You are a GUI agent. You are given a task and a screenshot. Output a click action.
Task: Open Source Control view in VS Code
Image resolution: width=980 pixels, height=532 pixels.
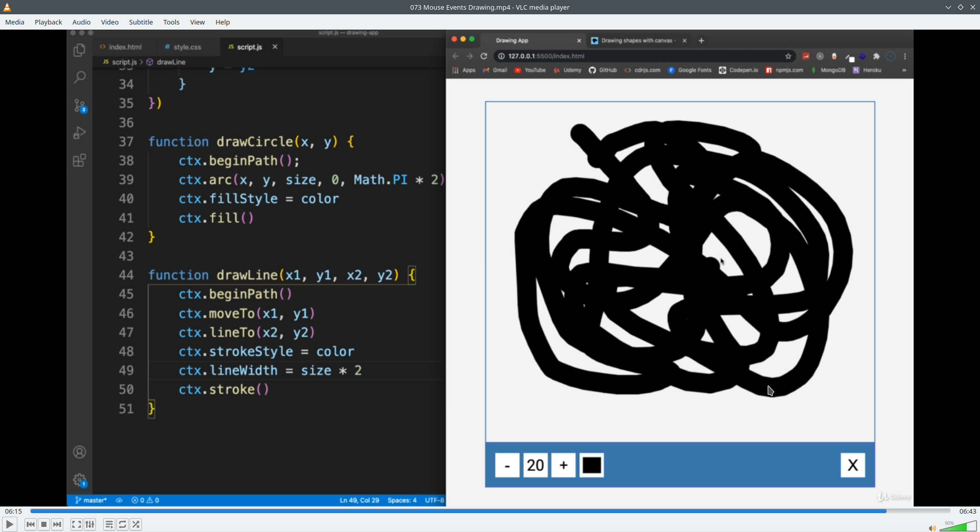pyautogui.click(x=80, y=105)
